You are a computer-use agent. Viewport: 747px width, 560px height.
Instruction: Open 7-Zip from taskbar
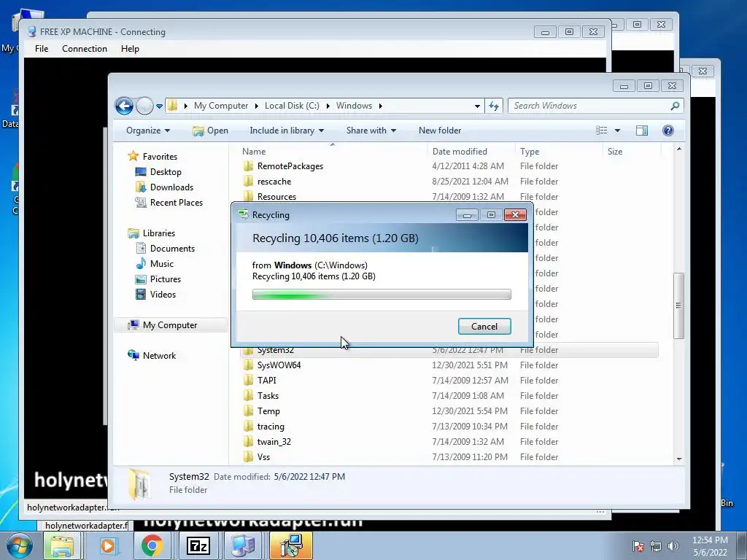[x=198, y=545]
